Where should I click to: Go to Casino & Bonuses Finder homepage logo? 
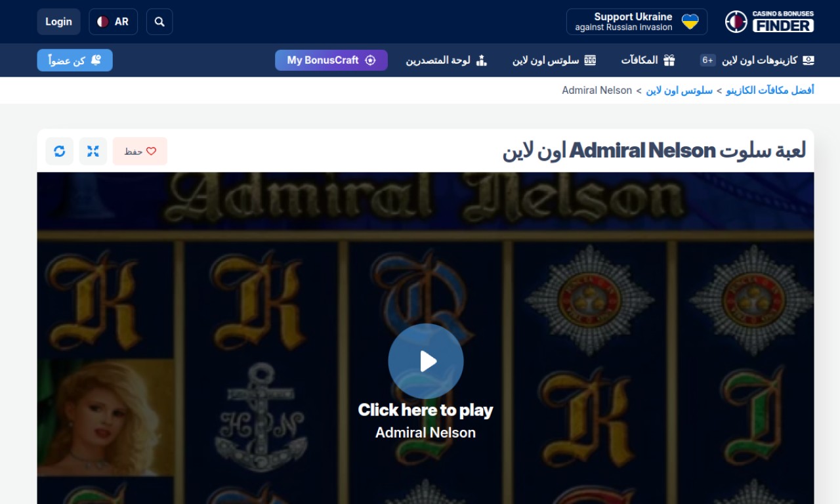769,22
